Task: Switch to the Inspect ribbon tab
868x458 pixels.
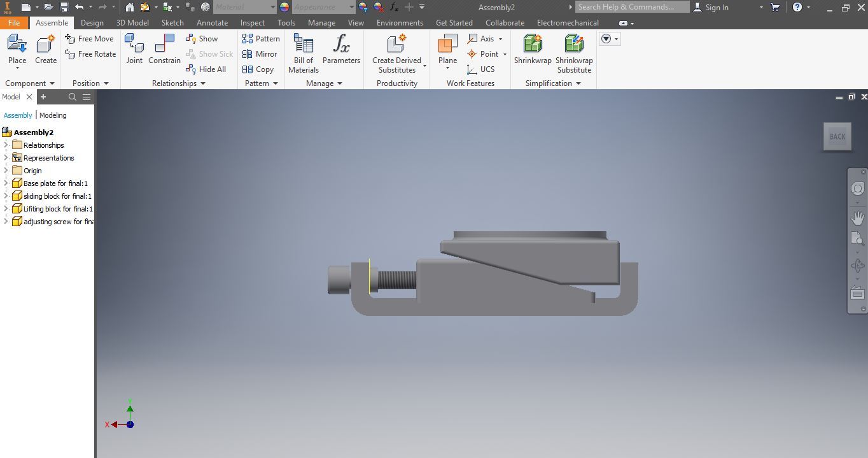Action: tap(253, 23)
